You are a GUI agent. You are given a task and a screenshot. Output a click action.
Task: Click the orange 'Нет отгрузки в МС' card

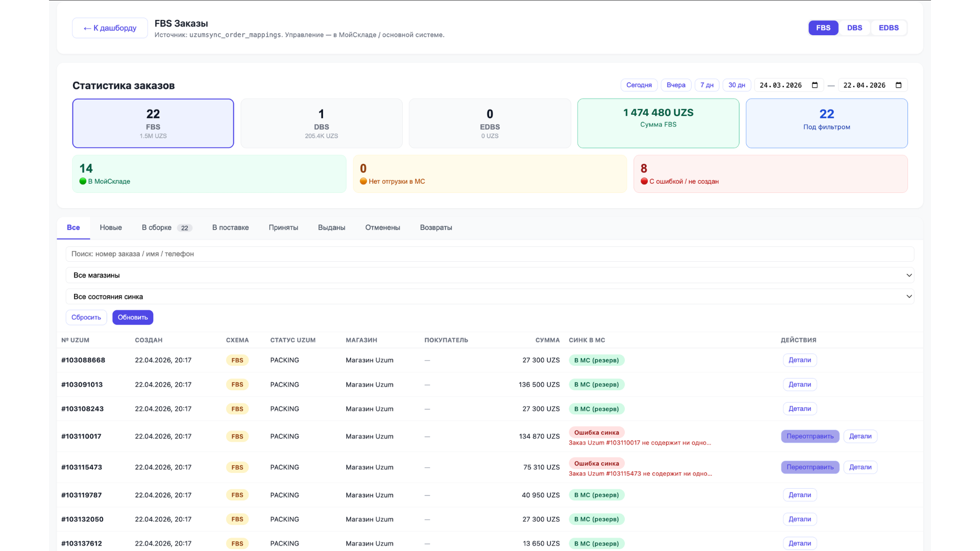pos(489,174)
